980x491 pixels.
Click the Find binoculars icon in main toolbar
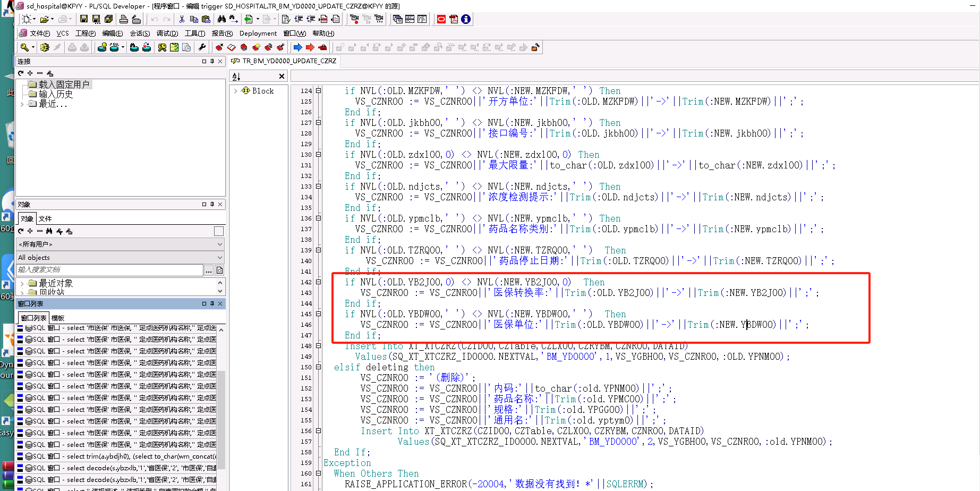pyautogui.click(x=221, y=19)
